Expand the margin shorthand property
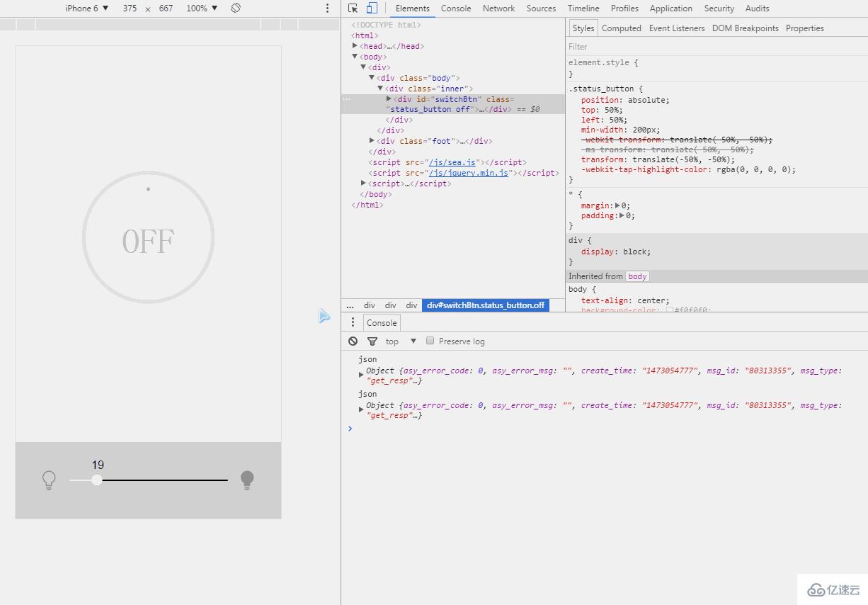The width and height of the screenshot is (868, 605). point(617,205)
